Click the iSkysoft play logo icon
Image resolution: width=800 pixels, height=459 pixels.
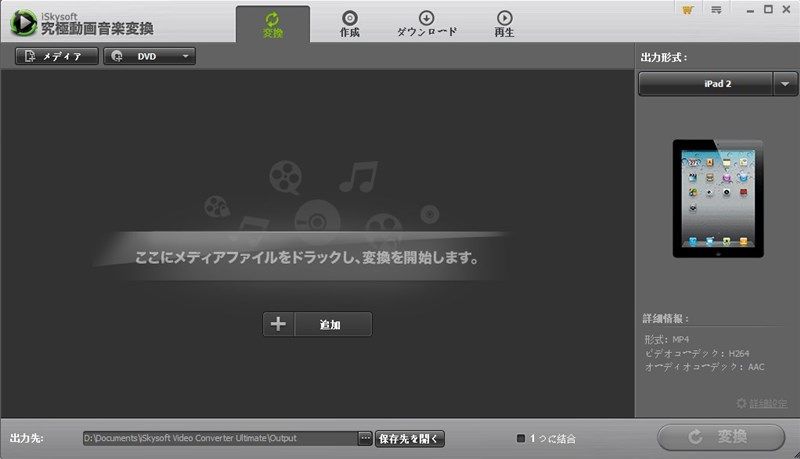23,23
